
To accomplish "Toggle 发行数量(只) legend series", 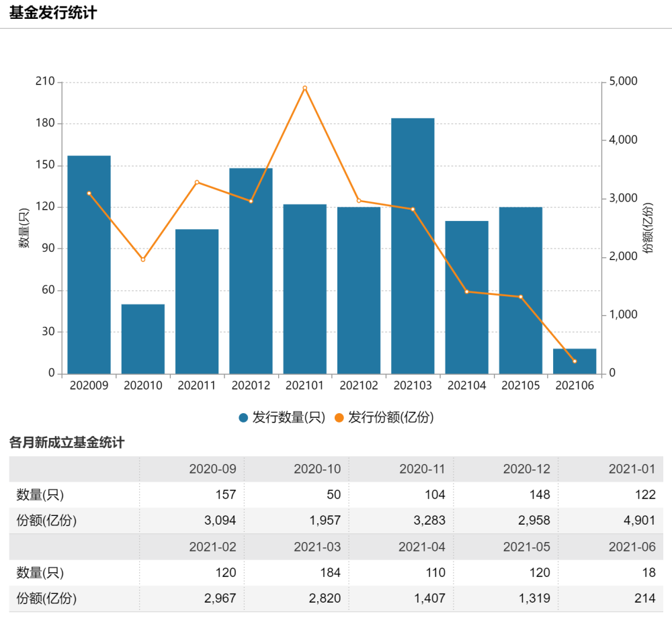I will pyautogui.click(x=282, y=417).
